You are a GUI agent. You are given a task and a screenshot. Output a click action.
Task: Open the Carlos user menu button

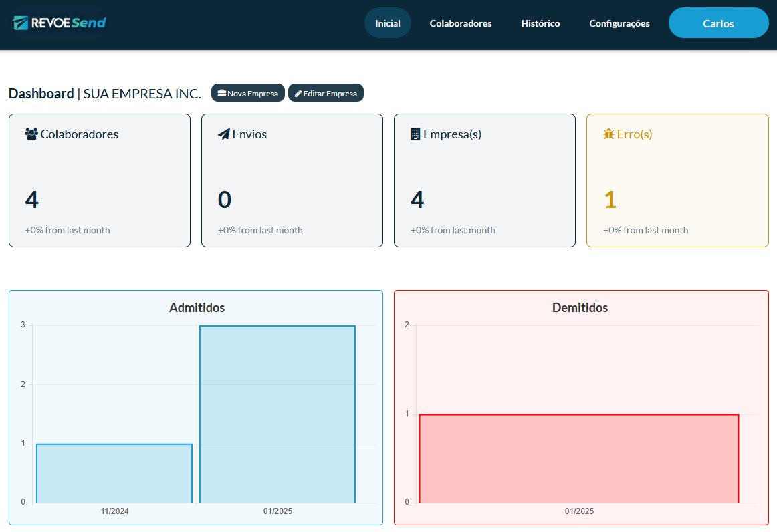[719, 23]
